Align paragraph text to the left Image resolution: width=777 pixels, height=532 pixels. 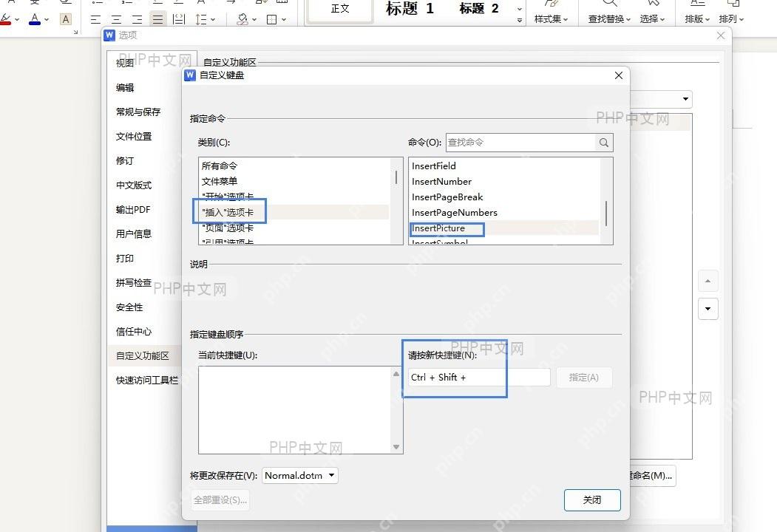click(x=96, y=19)
